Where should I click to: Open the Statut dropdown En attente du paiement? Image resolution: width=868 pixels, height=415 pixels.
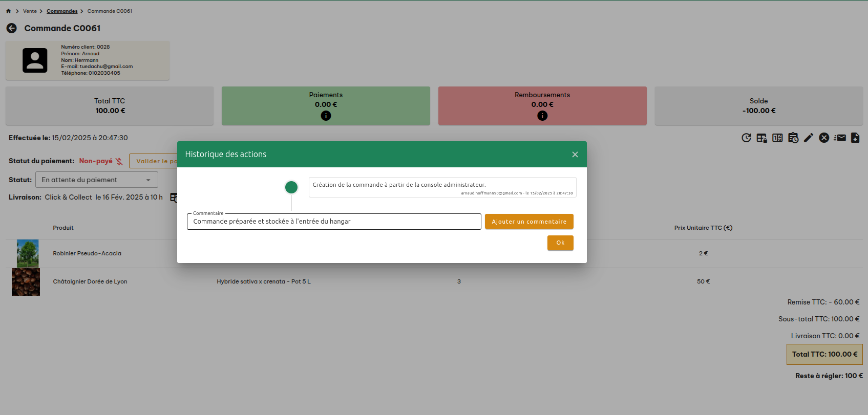pyautogui.click(x=97, y=180)
